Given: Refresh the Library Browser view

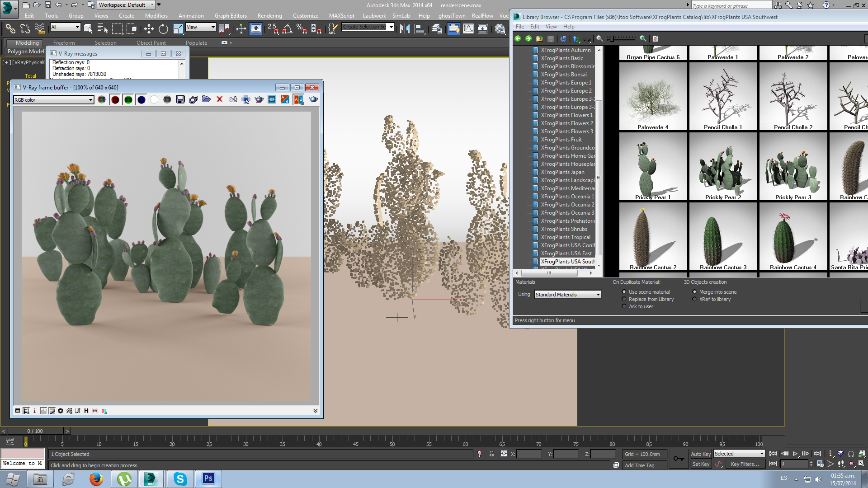Looking at the screenshot, I should pyautogui.click(x=563, y=39).
